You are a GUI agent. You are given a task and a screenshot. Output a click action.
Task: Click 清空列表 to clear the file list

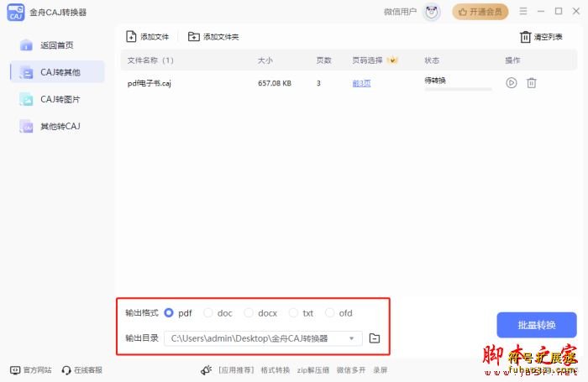coord(541,37)
